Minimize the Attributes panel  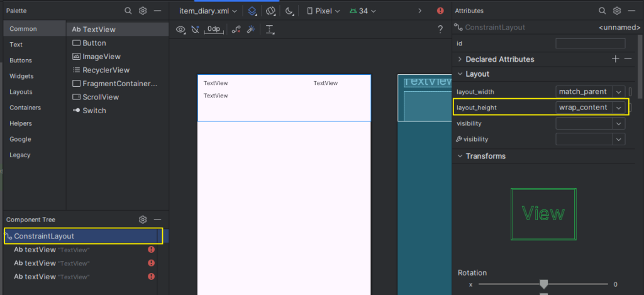[631, 11]
